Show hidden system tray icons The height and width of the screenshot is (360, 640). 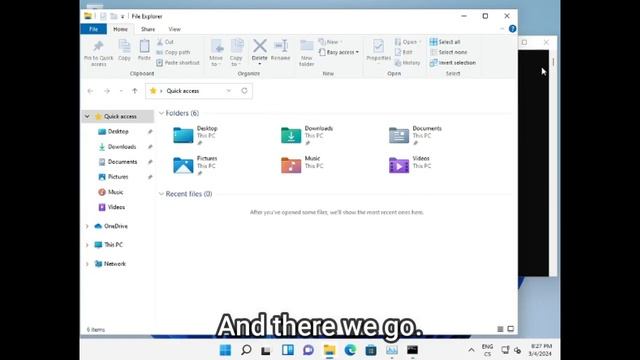click(471, 350)
